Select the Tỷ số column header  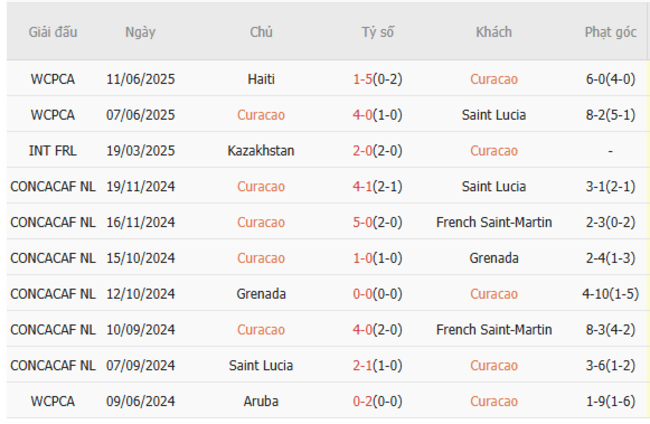tap(377, 32)
